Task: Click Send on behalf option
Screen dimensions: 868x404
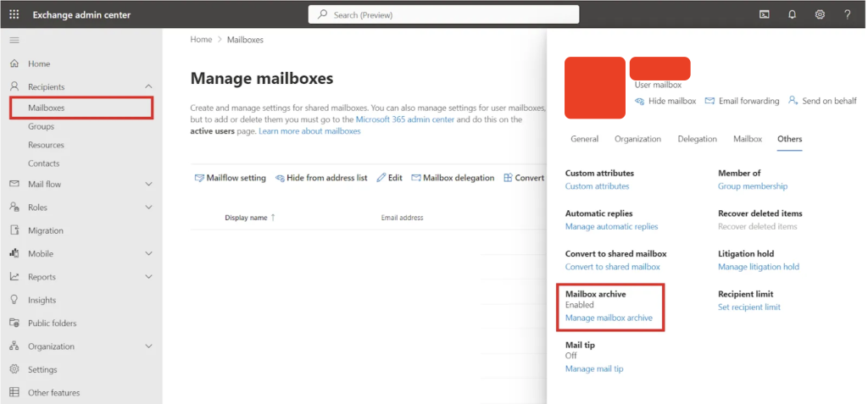Action: [x=821, y=101]
